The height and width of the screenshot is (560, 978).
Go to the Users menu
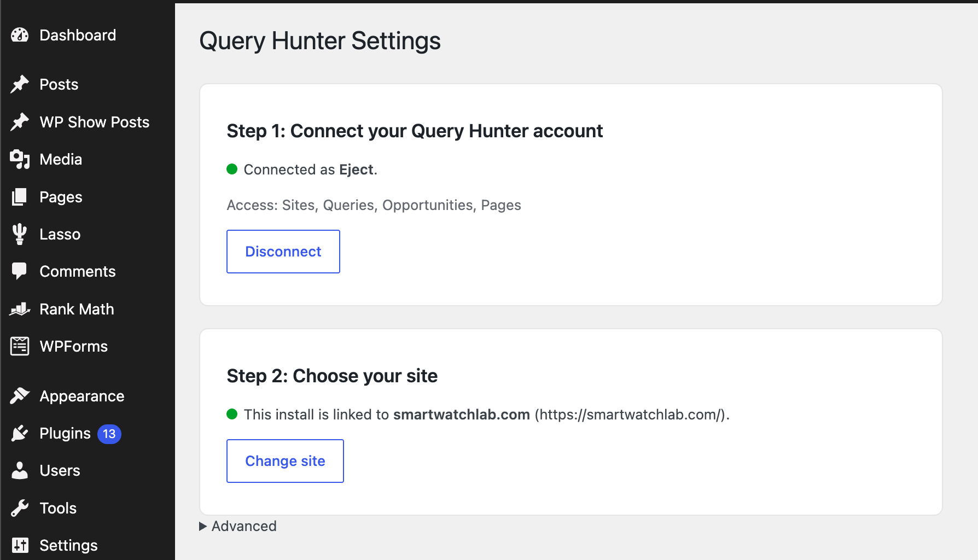click(60, 470)
